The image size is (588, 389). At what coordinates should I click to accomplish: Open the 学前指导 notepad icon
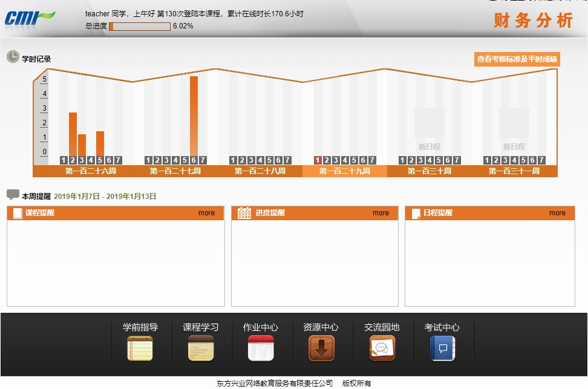(140, 348)
